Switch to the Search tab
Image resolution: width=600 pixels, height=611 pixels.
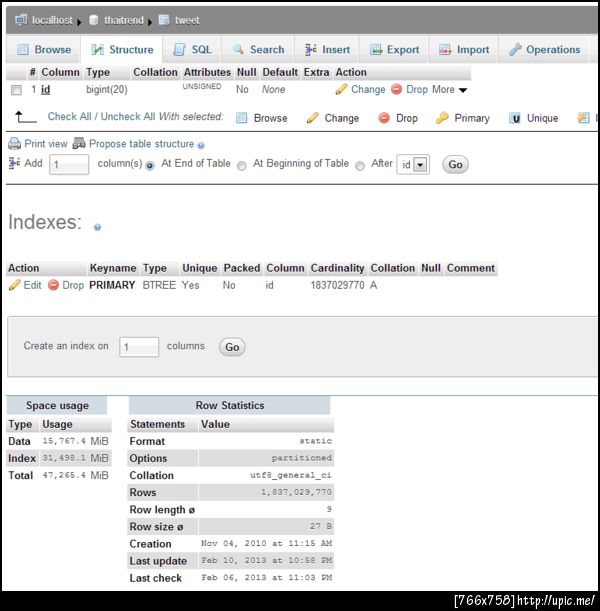click(258, 49)
